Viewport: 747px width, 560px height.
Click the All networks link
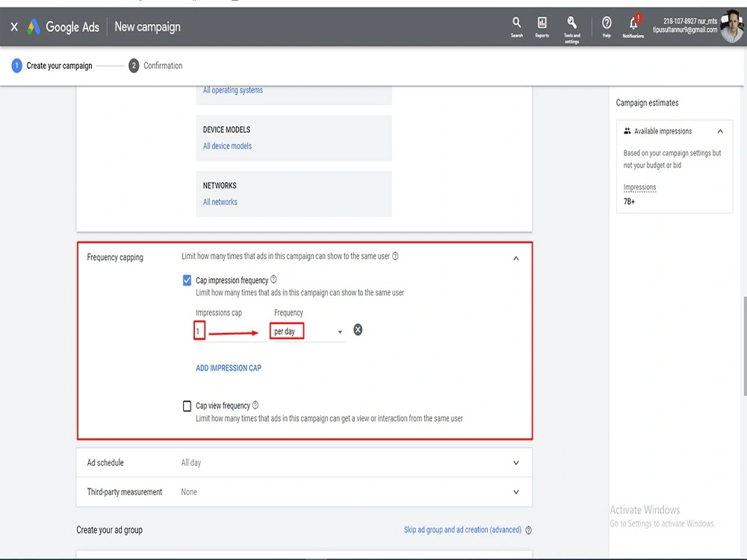click(220, 202)
